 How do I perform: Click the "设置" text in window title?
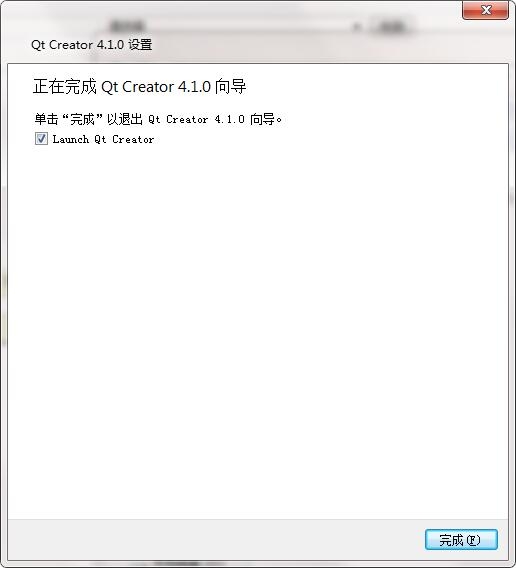[x=141, y=45]
